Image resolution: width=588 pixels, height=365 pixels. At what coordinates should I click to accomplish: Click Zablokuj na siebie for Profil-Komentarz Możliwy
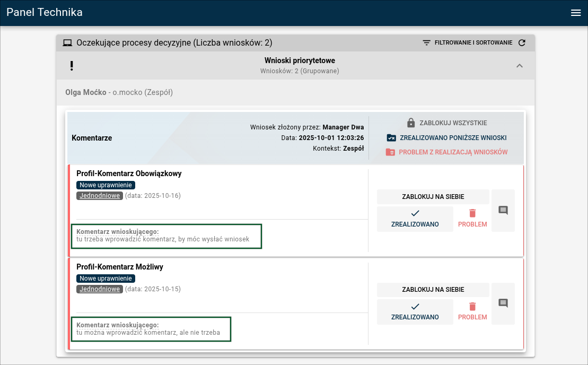tap(433, 290)
